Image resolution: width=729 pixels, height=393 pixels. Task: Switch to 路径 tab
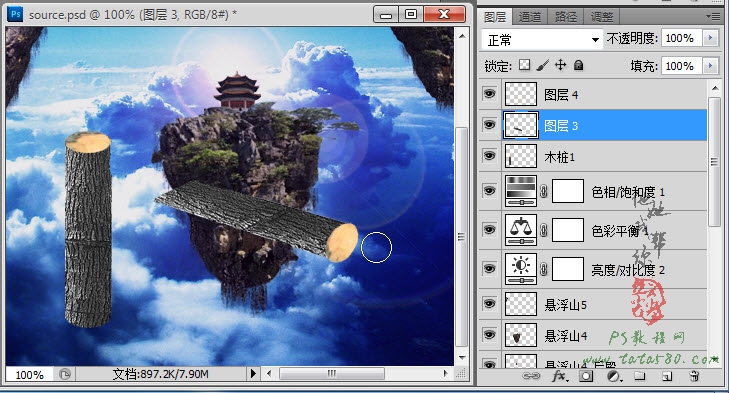coord(566,17)
